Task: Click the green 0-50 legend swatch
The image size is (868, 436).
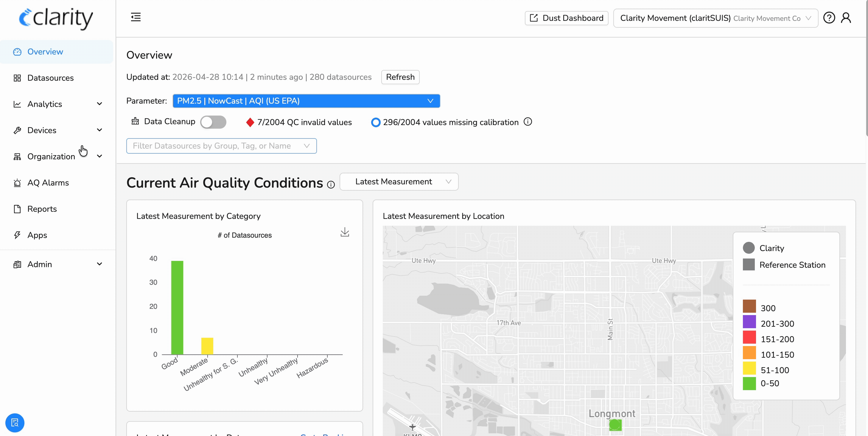Action: (x=749, y=384)
